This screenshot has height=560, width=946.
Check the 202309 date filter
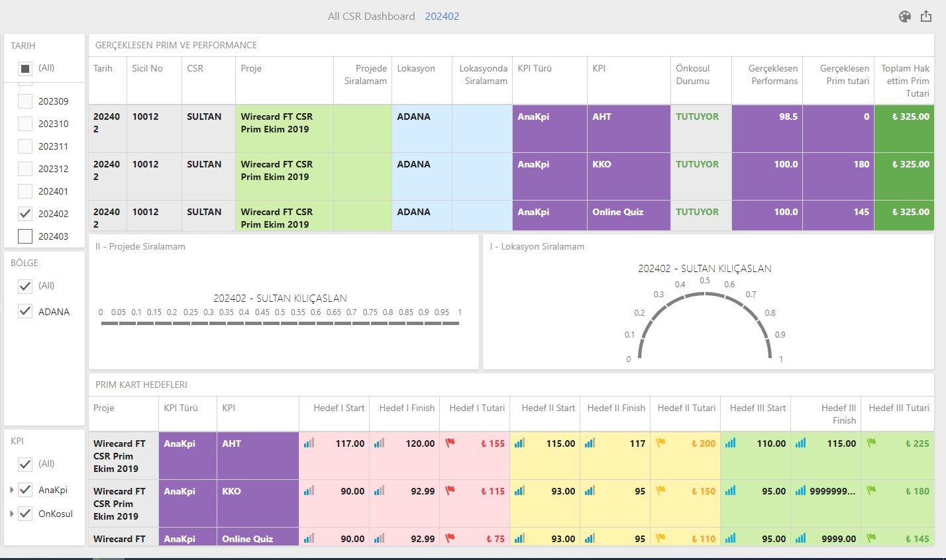25,101
